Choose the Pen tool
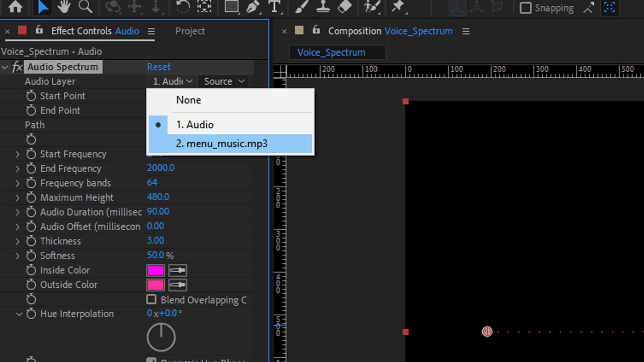The width and height of the screenshot is (644, 362). click(x=252, y=7)
